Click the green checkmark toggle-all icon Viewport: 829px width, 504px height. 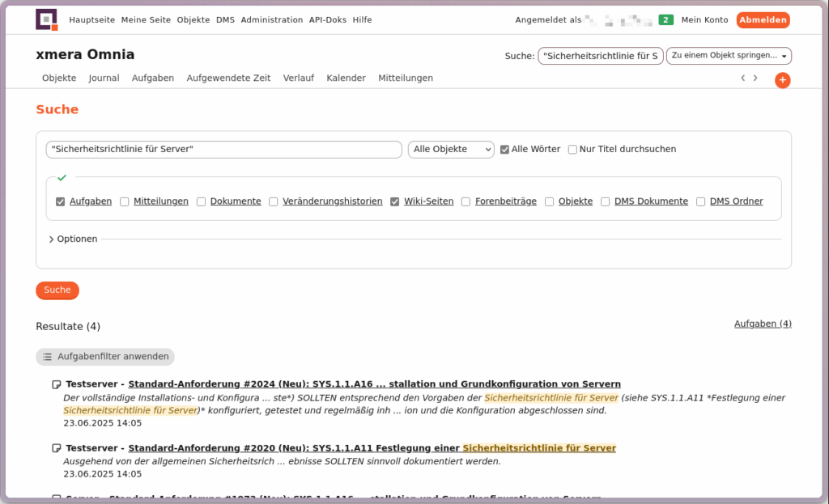point(62,177)
